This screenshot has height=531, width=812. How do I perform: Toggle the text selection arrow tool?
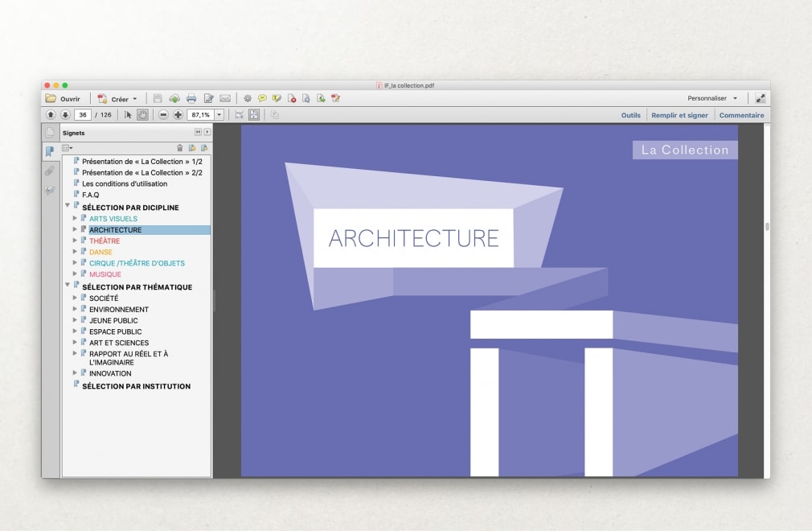pyautogui.click(x=128, y=115)
